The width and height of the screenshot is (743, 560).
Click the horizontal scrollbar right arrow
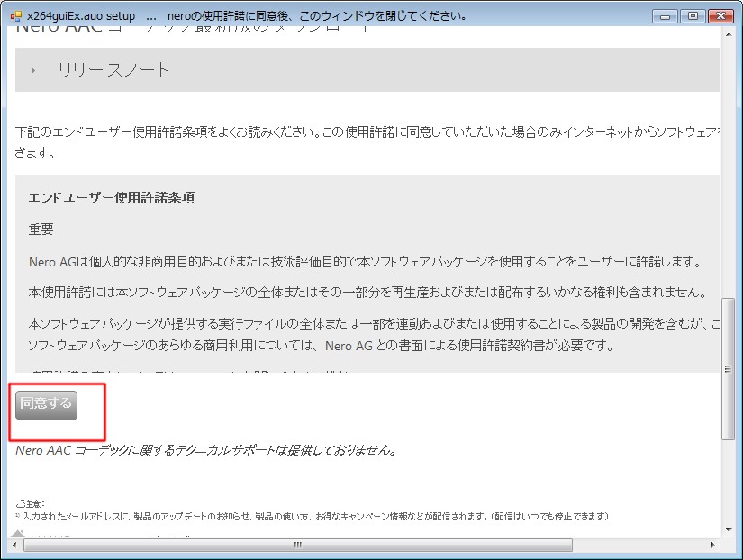713,545
